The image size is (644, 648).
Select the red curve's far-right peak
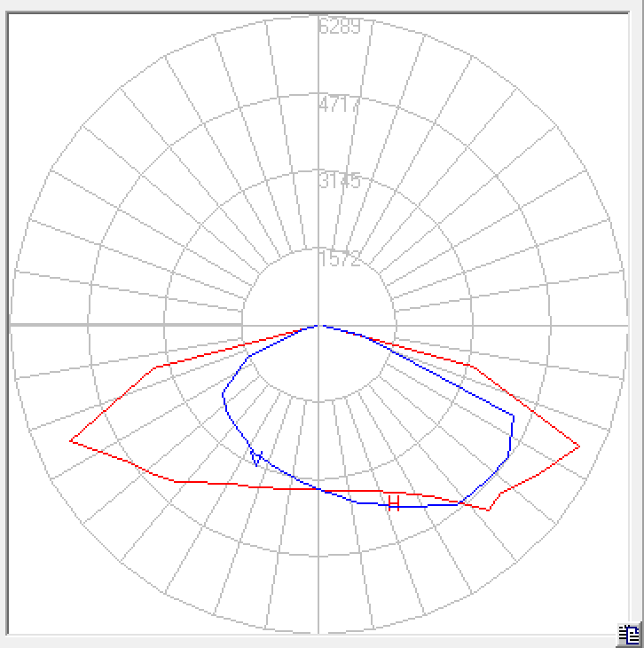click(579, 446)
